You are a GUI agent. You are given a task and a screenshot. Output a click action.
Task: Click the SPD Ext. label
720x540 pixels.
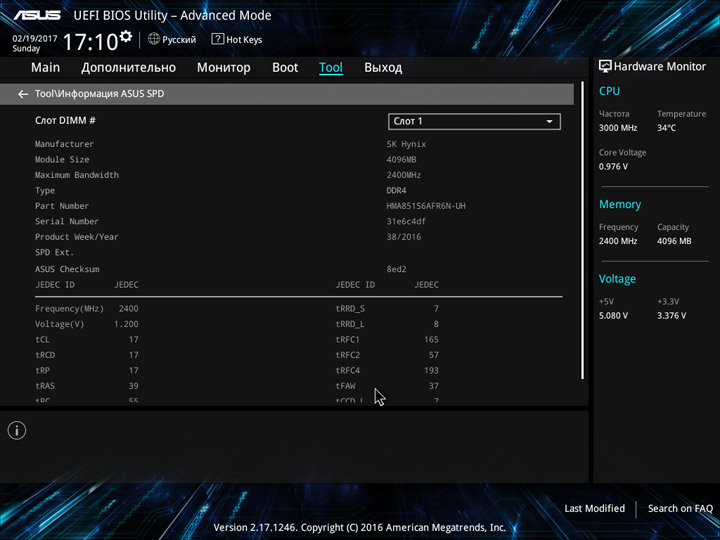(x=54, y=253)
